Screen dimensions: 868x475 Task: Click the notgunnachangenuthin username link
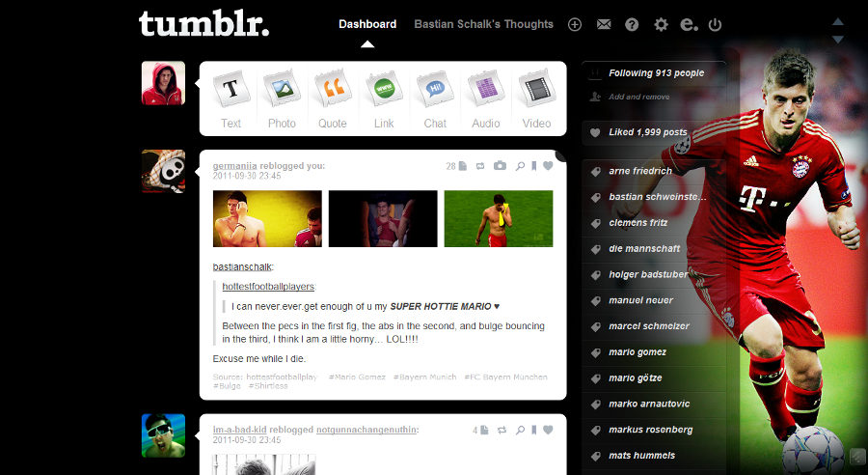pos(366,430)
